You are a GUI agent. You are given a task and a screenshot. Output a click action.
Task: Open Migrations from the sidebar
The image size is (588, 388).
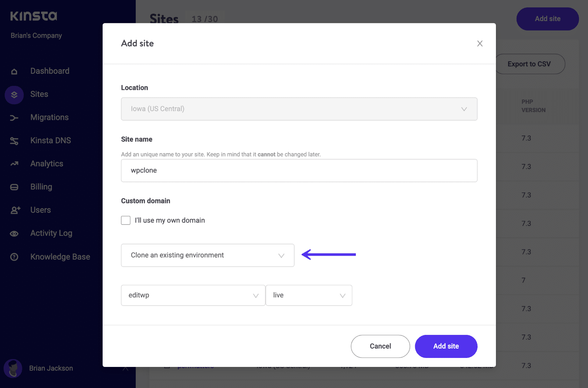click(x=14, y=117)
